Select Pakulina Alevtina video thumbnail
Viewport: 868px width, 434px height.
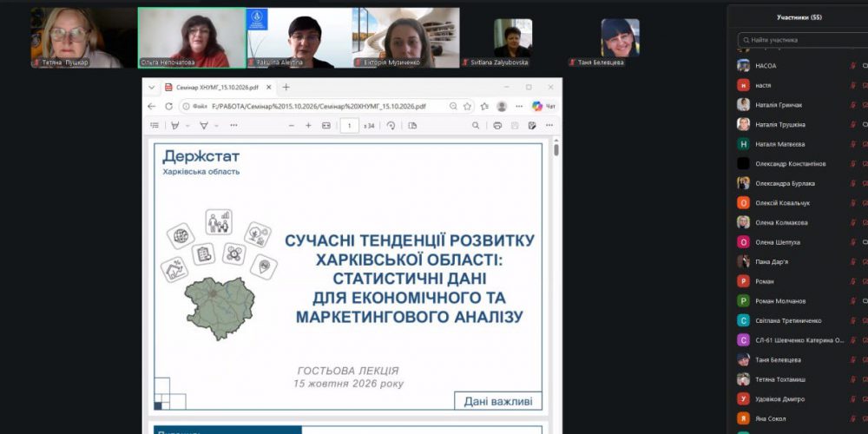pyautogui.click(x=299, y=37)
